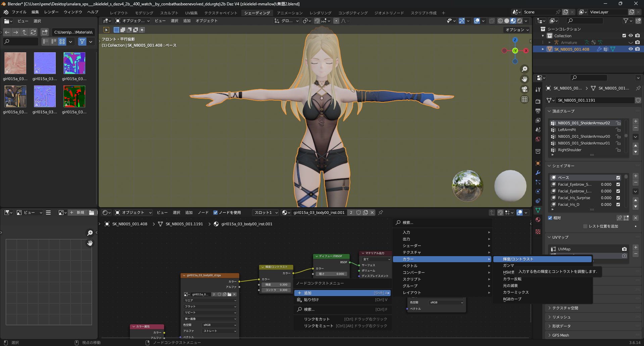Open the スロット1 material slot dropdown
644x346 pixels.
[x=266, y=213]
